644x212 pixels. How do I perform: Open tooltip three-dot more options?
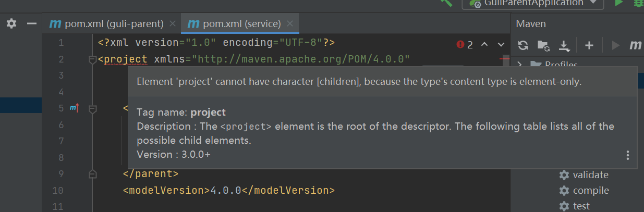click(628, 155)
